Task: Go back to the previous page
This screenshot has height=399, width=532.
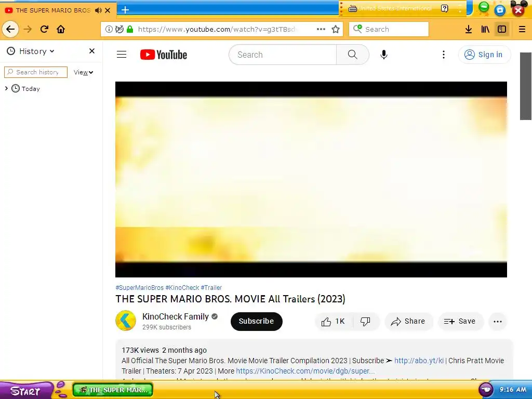Action: (x=10, y=29)
